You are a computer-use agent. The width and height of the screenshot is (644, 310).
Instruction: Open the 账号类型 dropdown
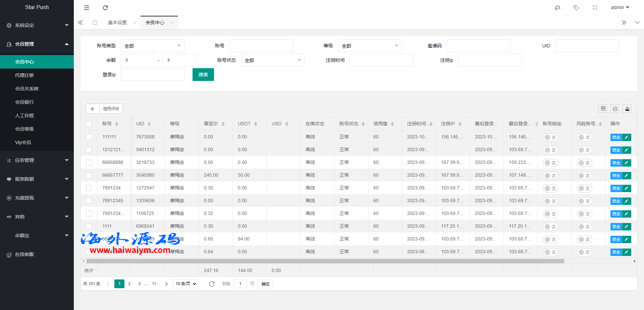[152, 46]
